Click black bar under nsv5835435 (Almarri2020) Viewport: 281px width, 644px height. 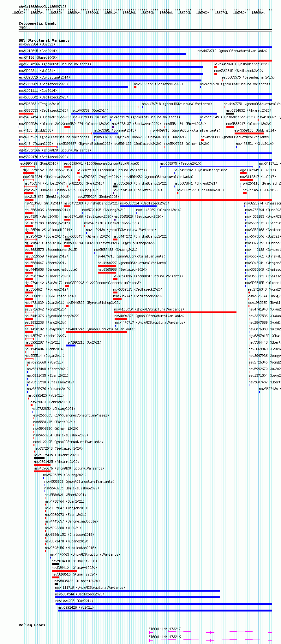pos(39,458)
